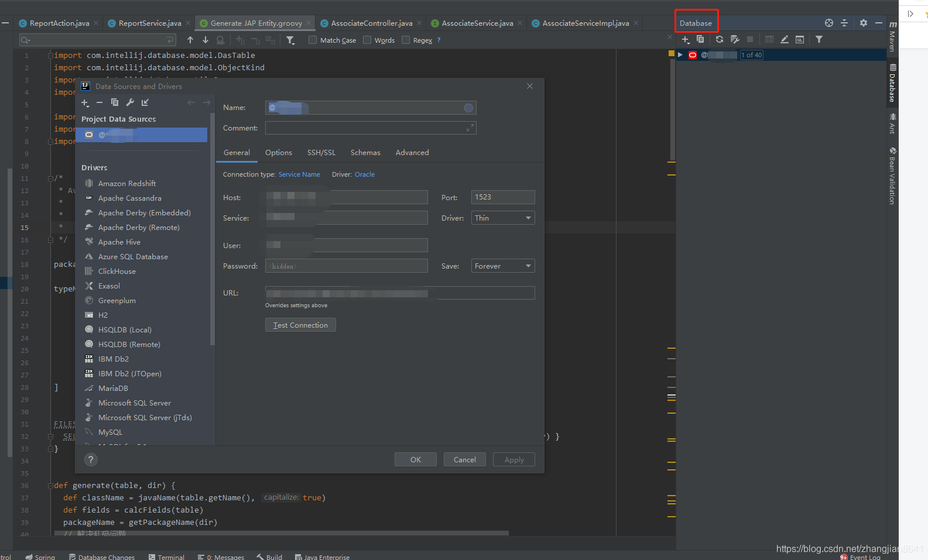Open the Maven tool window
This screenshot has width=928, height=560.
pyautogui.click(x=892, y=37)
